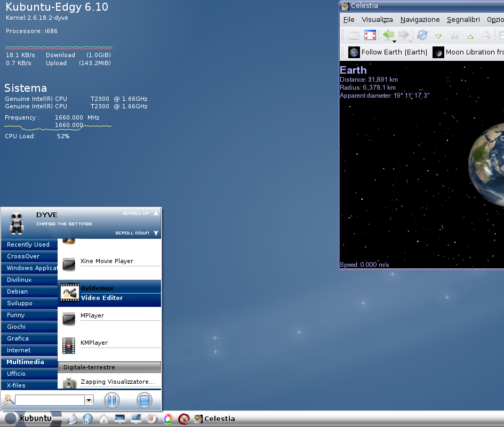The height and width of the screenshot is (427, 504).
Task: Click the Moon Libration bookmark
Action: point(468,52)
